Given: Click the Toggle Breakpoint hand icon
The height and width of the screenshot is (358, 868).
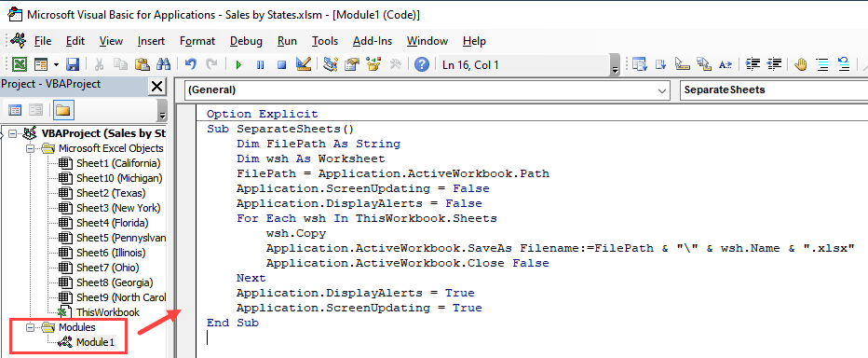Looking at the screenshot, I should [800, 65].
